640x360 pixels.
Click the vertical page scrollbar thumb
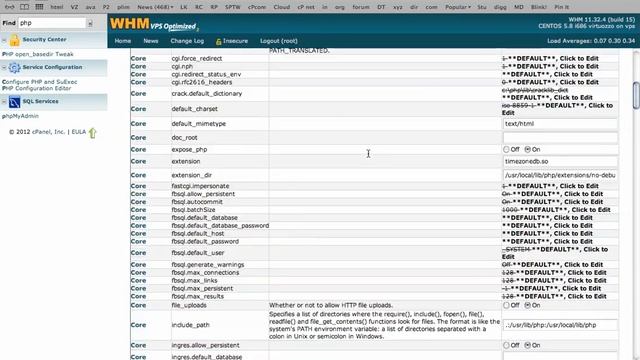point(636,96)
